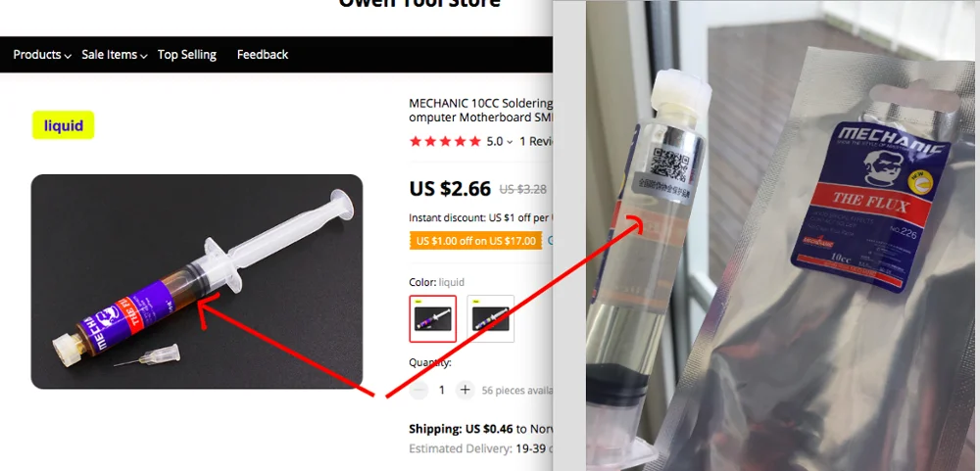Go to Top Selling page
This screenshot has height=471, width=980.
[x=187, y=55]
